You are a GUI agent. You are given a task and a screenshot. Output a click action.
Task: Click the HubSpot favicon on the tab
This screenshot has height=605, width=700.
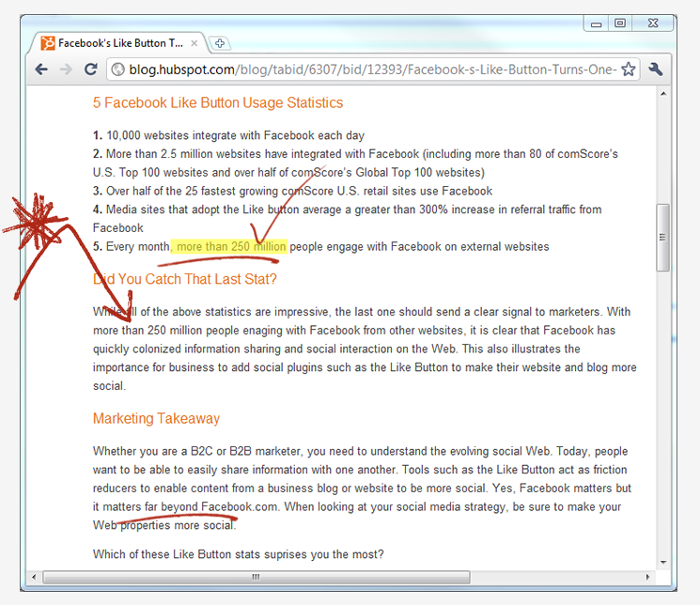[48, 43]
